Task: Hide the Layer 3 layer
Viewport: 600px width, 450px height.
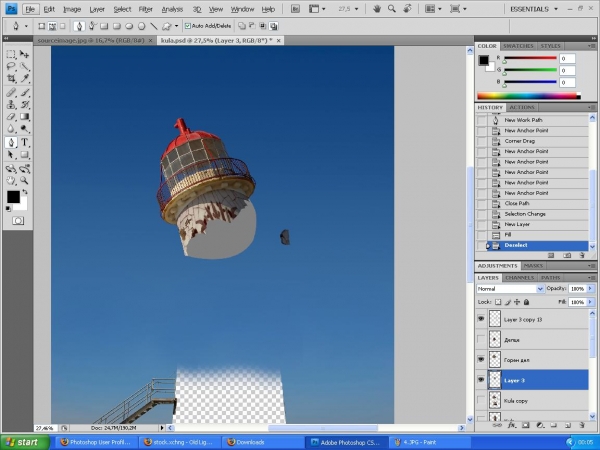Action: [x=481, y=380]
